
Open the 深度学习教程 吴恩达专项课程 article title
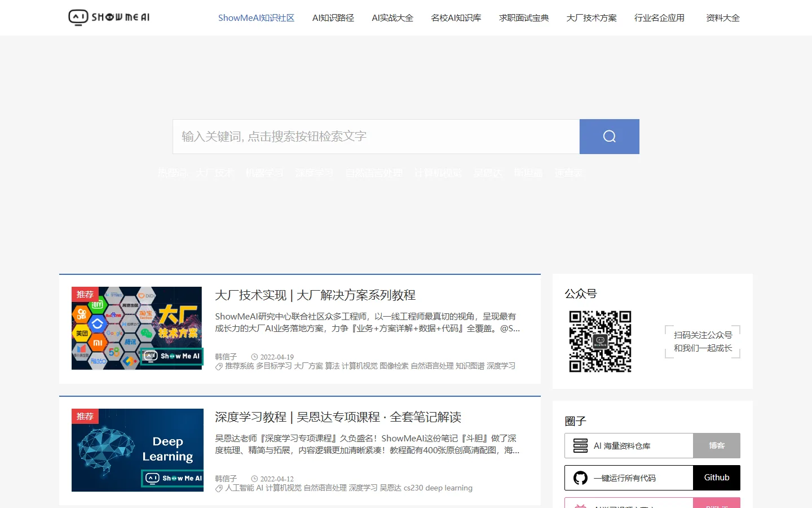tap(338, 417)
